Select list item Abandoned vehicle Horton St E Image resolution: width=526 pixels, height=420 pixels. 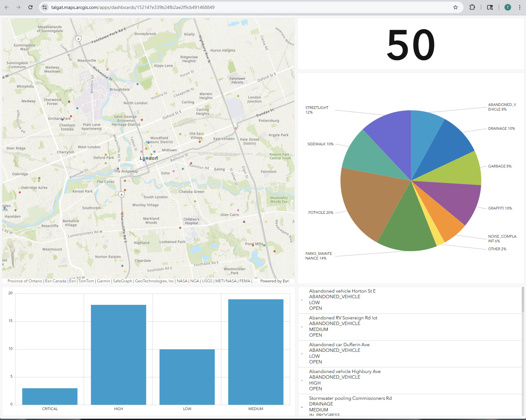(x=410, y=300)
